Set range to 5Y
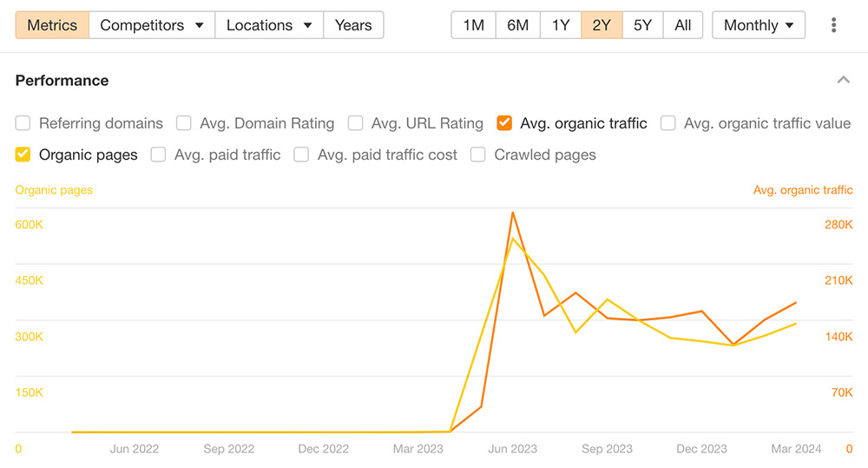 pos(642,25)
